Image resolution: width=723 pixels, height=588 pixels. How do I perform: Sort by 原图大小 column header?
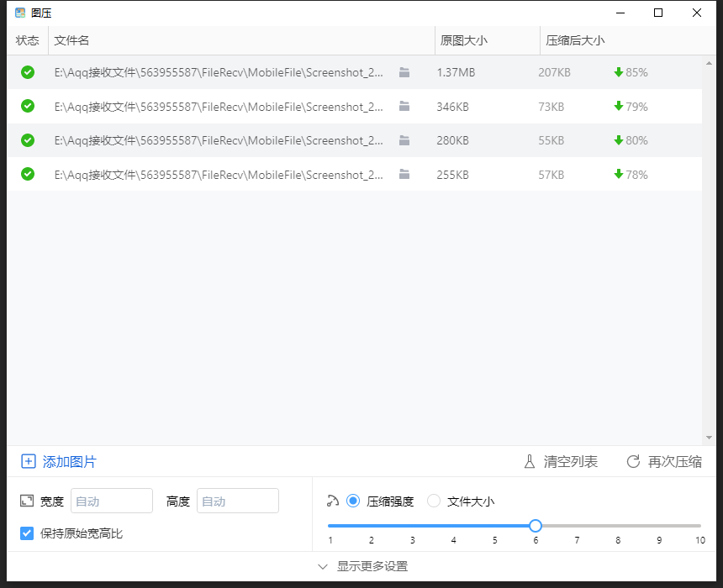[464, 40]
